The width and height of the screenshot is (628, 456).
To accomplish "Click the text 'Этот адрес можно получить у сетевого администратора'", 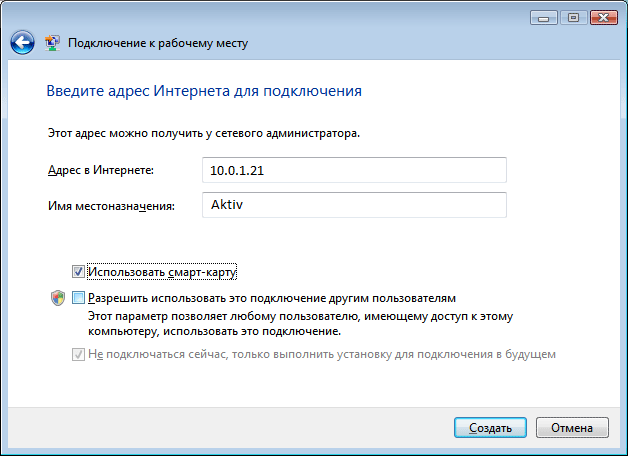I will coord(203,133).
